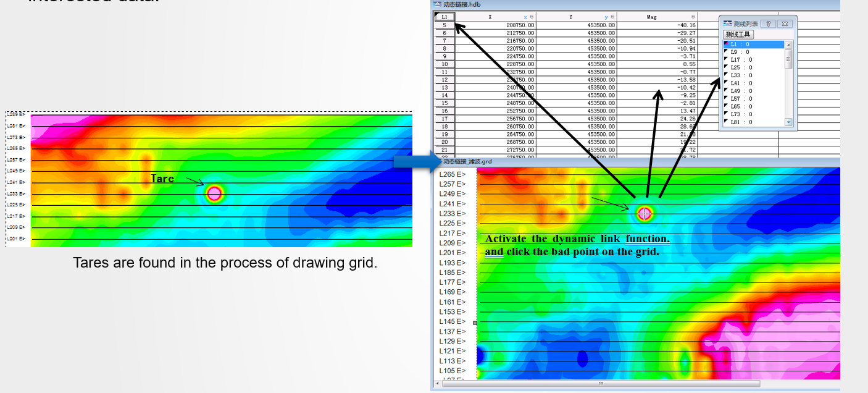Select row 13 in the database table
The image size is (868, 393).
pos(444,88)
